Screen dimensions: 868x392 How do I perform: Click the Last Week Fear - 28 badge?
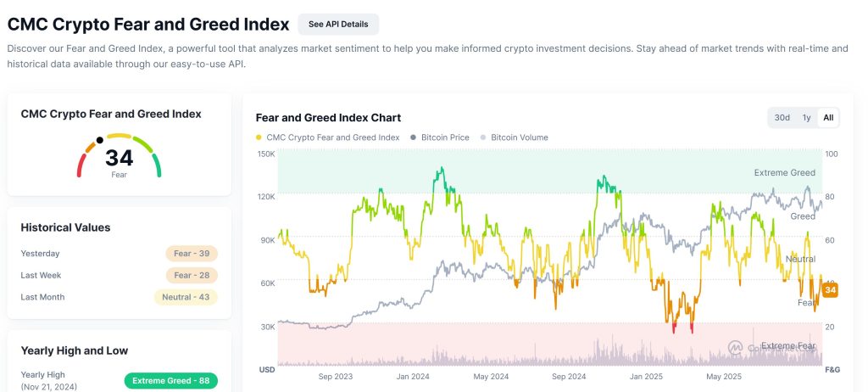pyautogui.click(x=192, y=275)
